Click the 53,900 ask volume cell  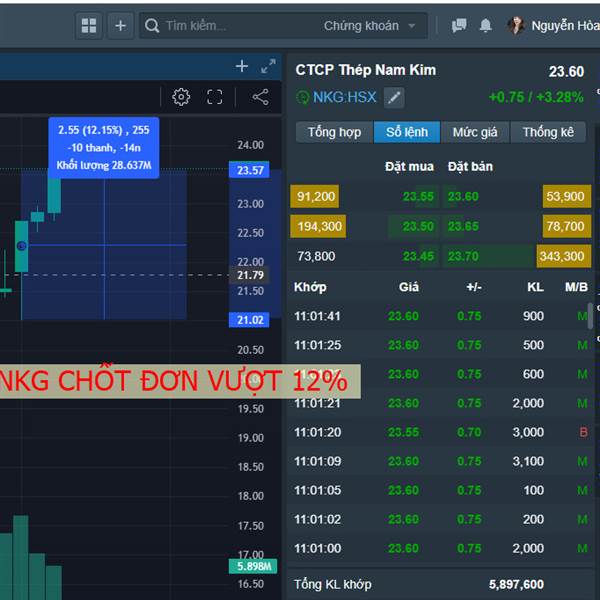pyautogui.click(x=567, y=196)
